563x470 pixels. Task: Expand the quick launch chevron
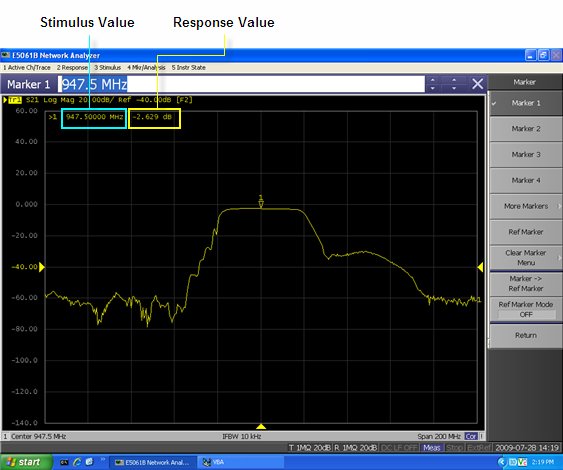pos(103,459)
